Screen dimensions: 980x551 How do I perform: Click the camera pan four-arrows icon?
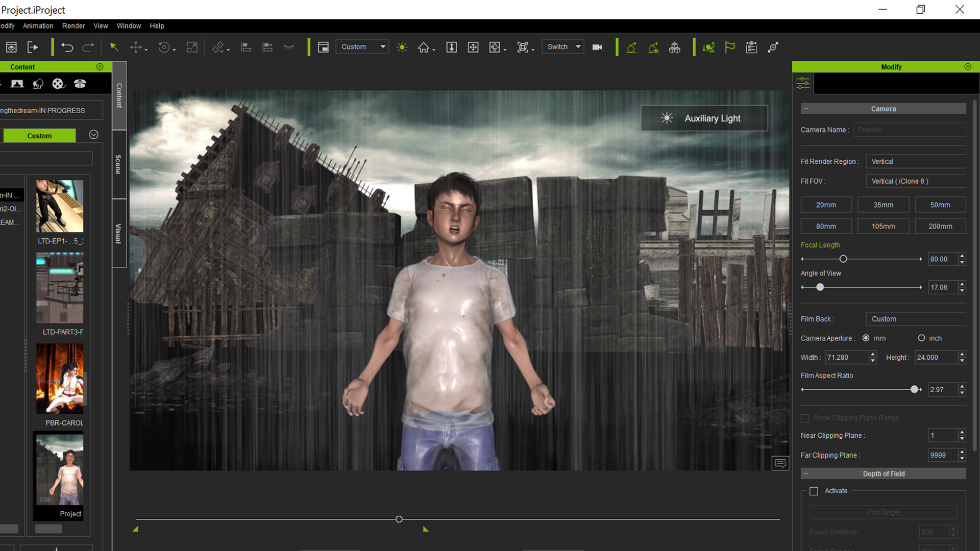[x=473, y=47]
